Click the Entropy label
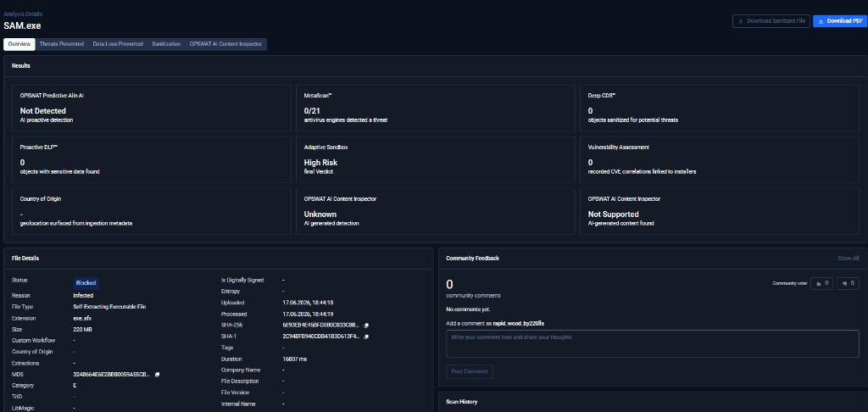The width and height of the screenshot is (868, 412). [232, 292]
